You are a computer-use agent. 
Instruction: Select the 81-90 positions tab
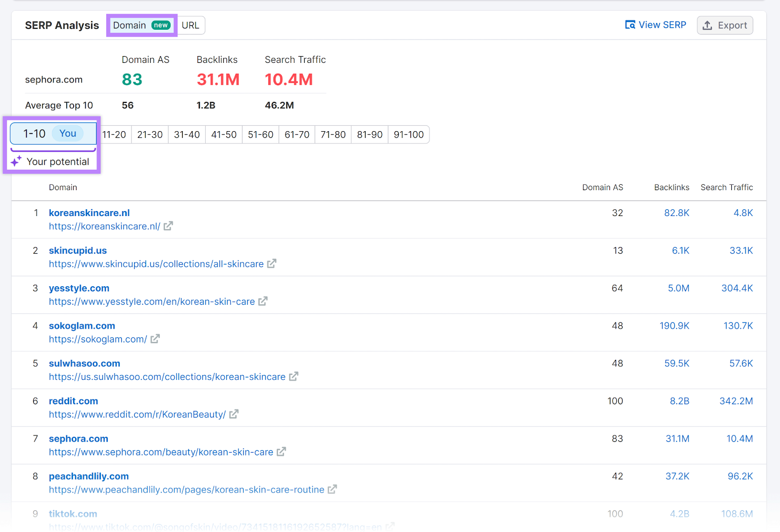tap(370, 135)
